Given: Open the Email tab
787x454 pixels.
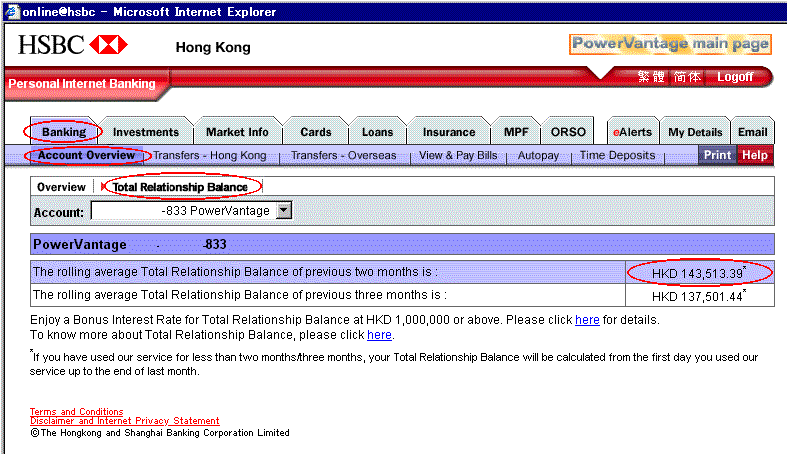Looking at the screenshot, I should click(752, 132).
